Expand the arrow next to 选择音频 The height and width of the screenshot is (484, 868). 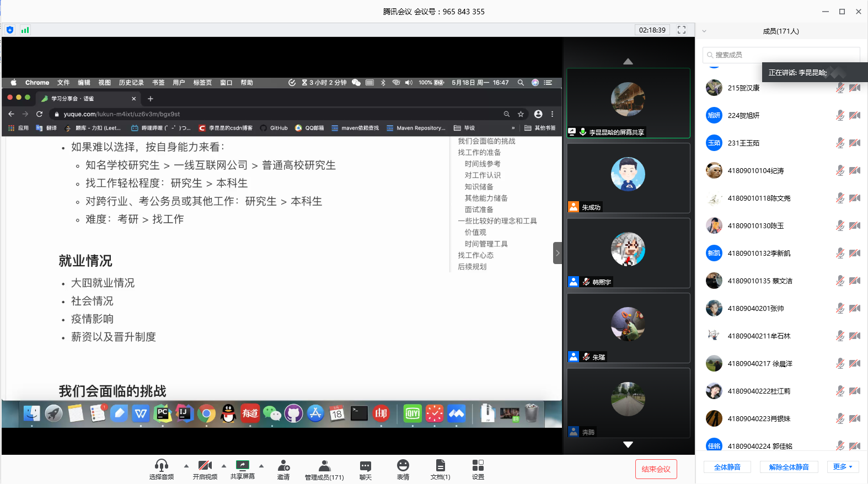[x=186, y=466]
